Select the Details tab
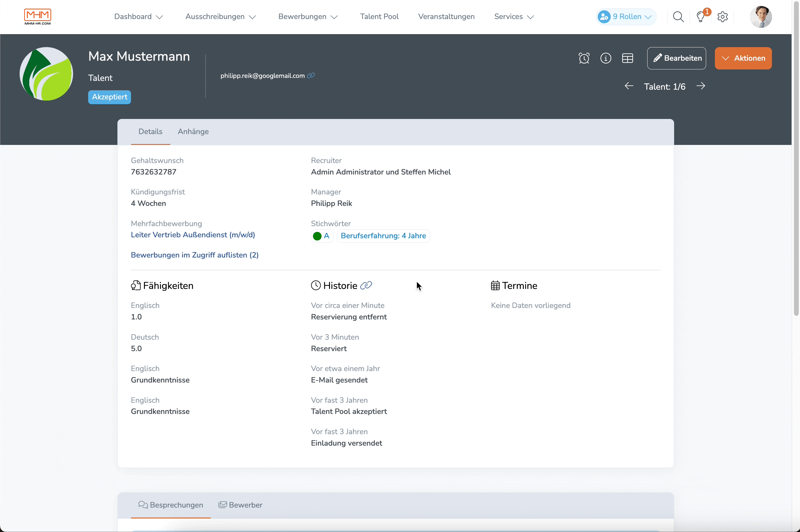 151,131
